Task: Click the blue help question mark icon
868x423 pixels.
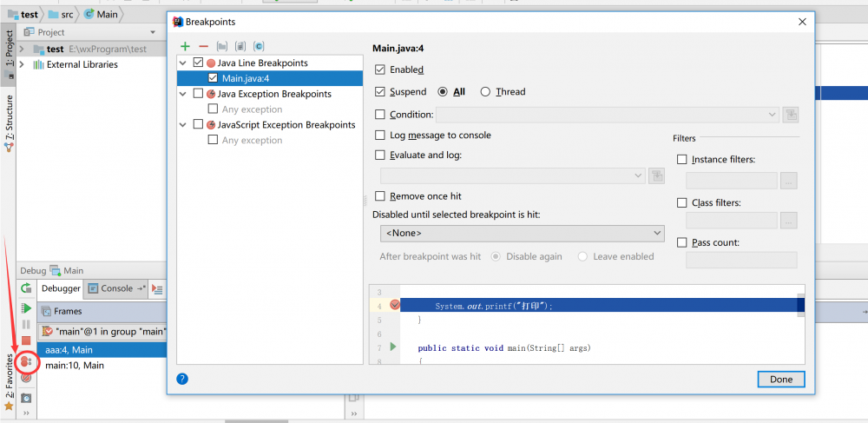Action: [182, 379]
